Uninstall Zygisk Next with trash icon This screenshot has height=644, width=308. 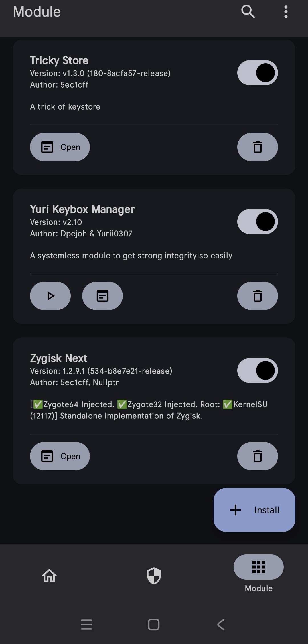258,456
